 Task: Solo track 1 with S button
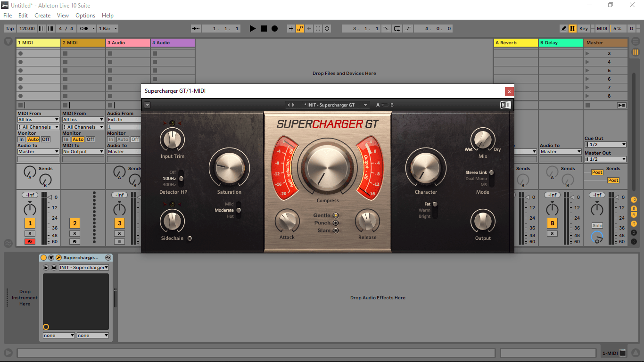click(x=30, y=234)
